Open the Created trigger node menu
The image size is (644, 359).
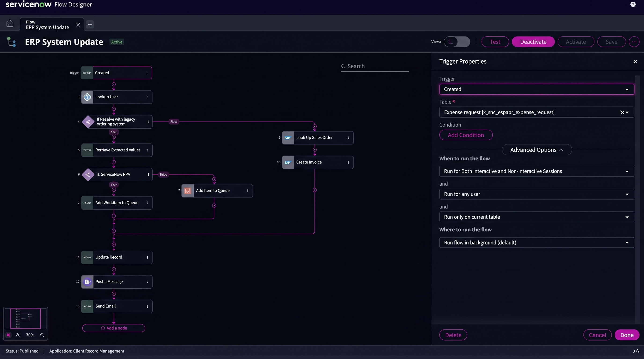pyautogui.click(x=147, y=73)
